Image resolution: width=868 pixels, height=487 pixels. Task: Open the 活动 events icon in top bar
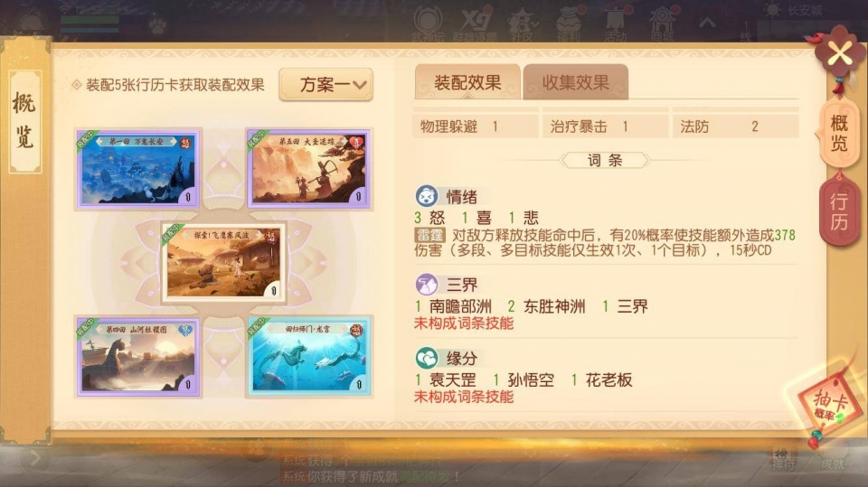[x=616, y=25]
